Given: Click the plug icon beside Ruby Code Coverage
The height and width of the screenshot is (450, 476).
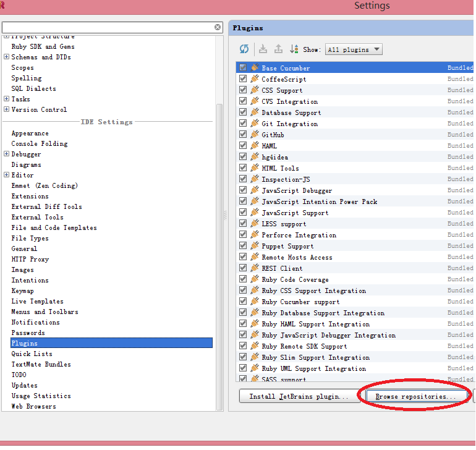Looking at the screenshot, I should (x=255, y=279).
